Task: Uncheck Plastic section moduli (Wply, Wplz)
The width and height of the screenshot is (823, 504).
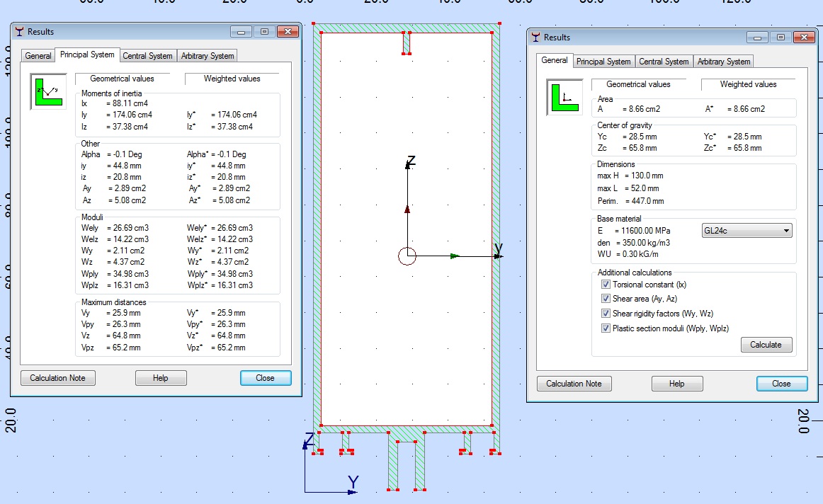Action: [x=606, y=327]
